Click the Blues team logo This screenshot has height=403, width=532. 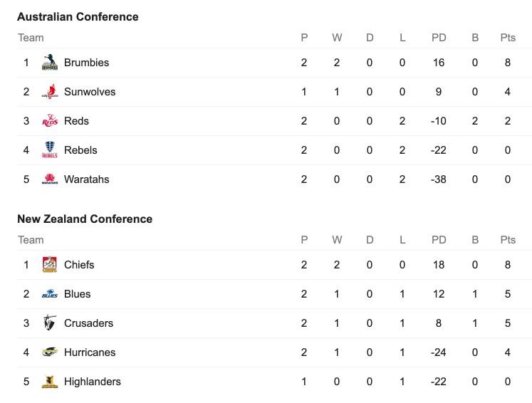tap(50, 294)
